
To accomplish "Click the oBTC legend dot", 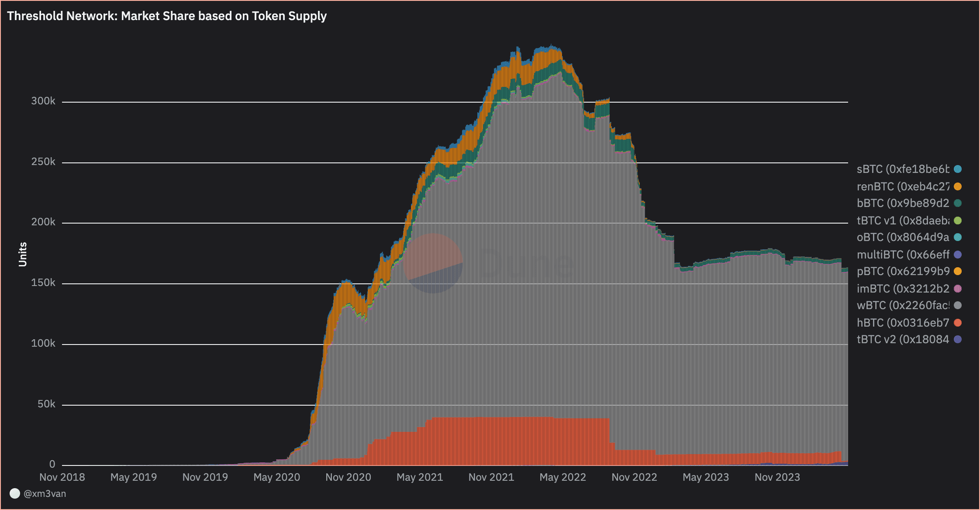I will [958, 237].
